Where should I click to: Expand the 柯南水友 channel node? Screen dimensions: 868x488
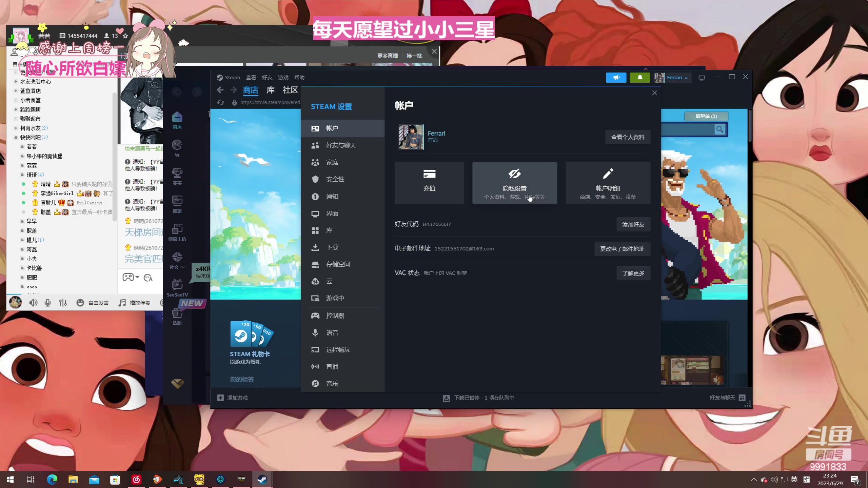point(16,128)
